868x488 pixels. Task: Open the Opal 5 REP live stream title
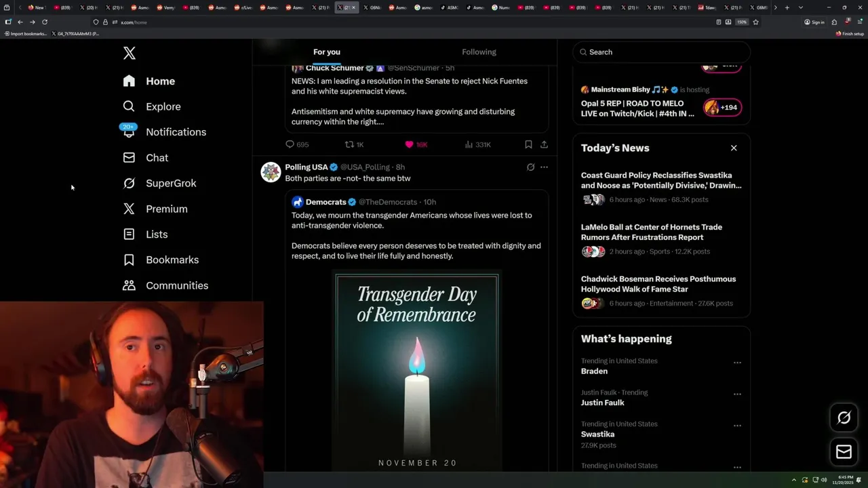click(x=637, y=108)
